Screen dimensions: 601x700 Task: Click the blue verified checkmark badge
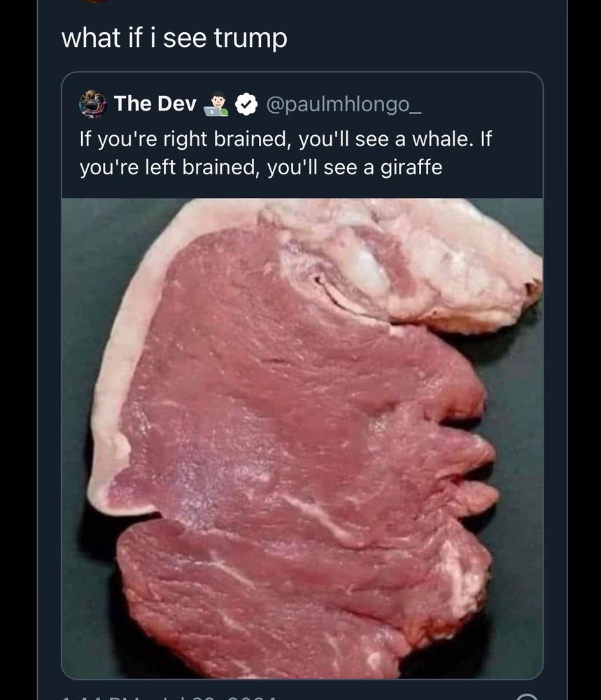coord(246,104)
